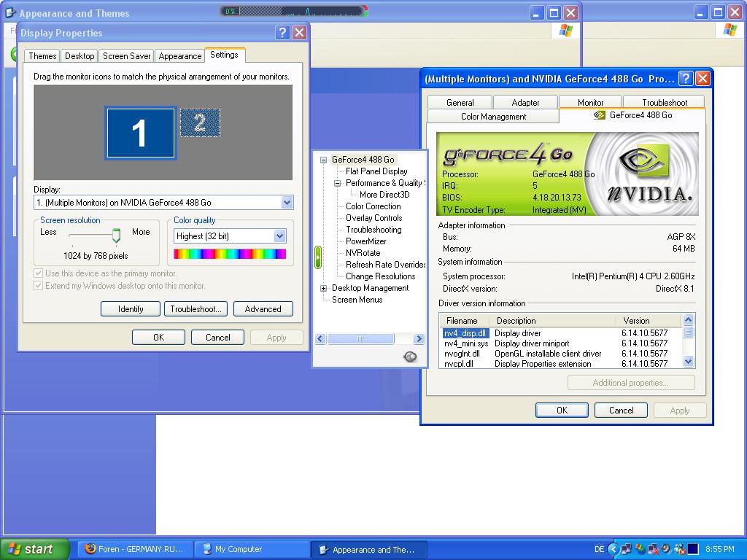747x560 pixels.
Task: Click NVIDIA tree scroll left arrow
Action: point(320,339)
